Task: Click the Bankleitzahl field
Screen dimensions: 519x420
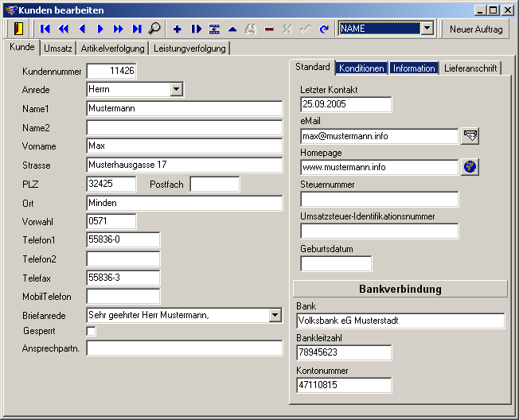Action: (344, 352)
